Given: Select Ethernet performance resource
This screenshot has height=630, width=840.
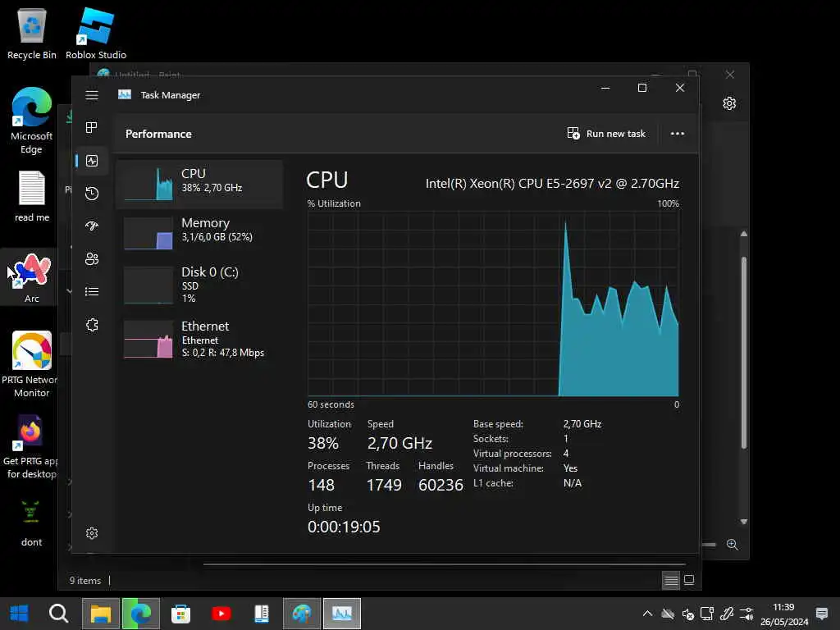Looking at the screenshot, I should (x=200, y=339).
